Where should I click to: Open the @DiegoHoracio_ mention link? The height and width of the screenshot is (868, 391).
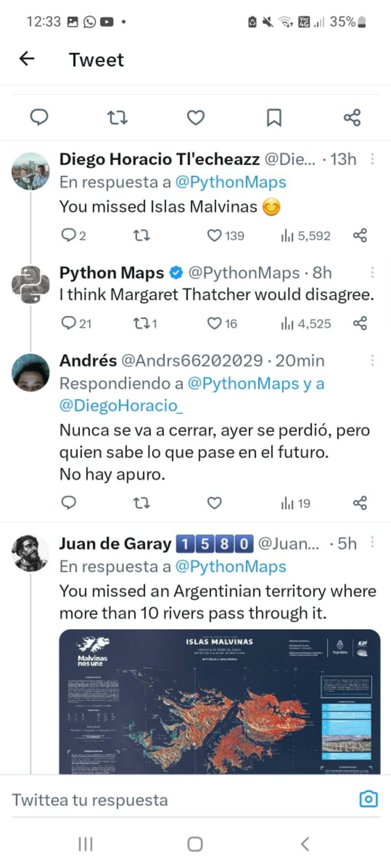click(121, 406)
